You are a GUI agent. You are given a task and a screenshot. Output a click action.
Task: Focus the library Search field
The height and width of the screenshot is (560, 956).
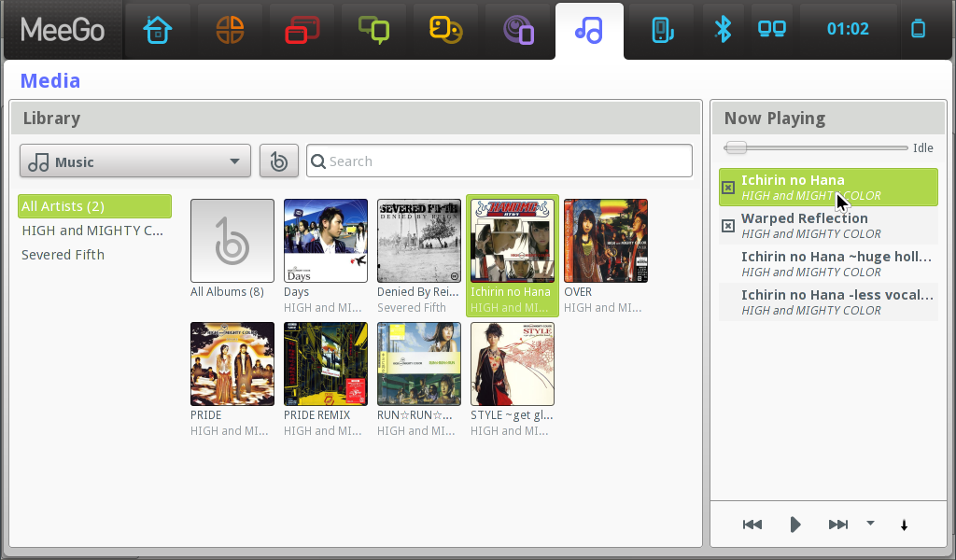point(499,161)
